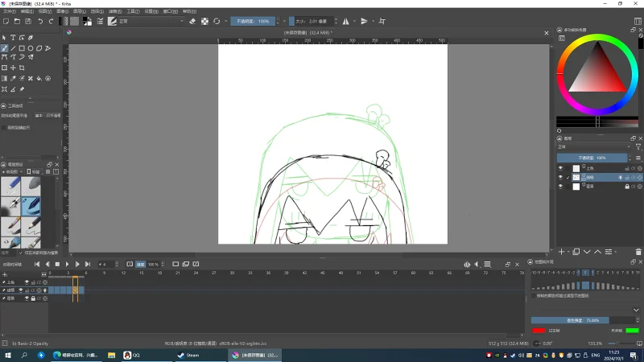Enable the onion skin color-label filter checkbox

pyautogui.click(x=534, y=295)
